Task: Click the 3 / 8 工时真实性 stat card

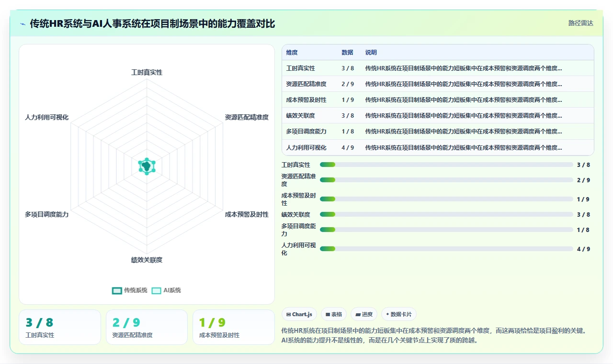Action: click(x=60, y=327)
